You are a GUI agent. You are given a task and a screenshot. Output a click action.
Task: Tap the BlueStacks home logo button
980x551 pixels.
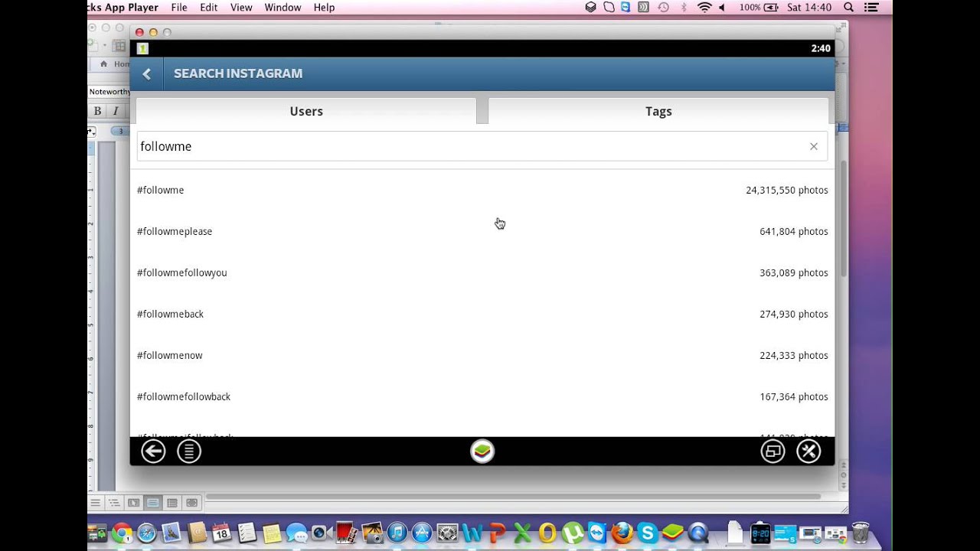click(482, 452)
